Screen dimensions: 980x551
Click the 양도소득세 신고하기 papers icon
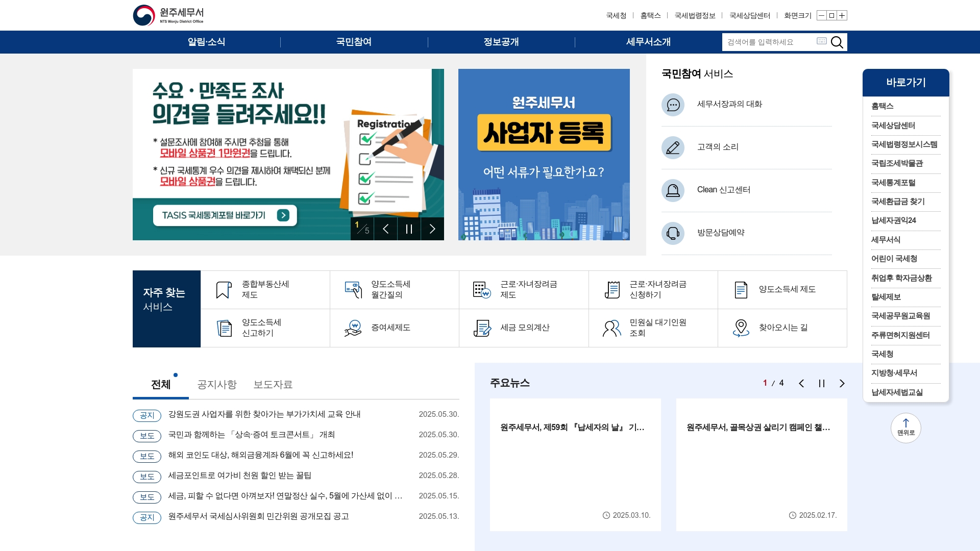224,328
